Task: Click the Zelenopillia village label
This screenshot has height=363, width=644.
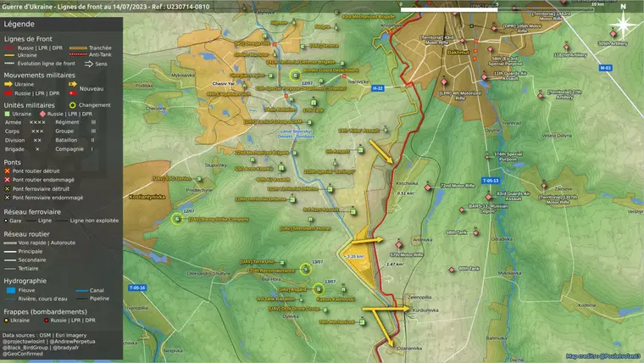Action: coord(419,297)
